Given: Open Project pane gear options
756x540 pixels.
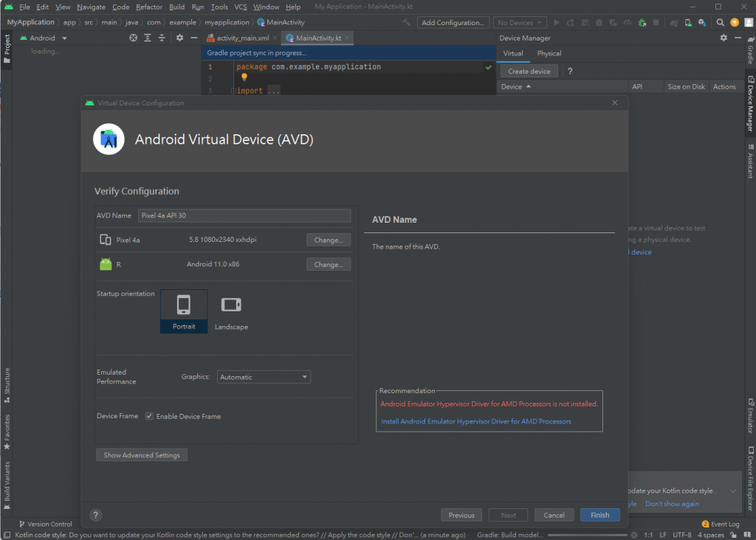Looking at the screenshot, I should tap(179, 38).
